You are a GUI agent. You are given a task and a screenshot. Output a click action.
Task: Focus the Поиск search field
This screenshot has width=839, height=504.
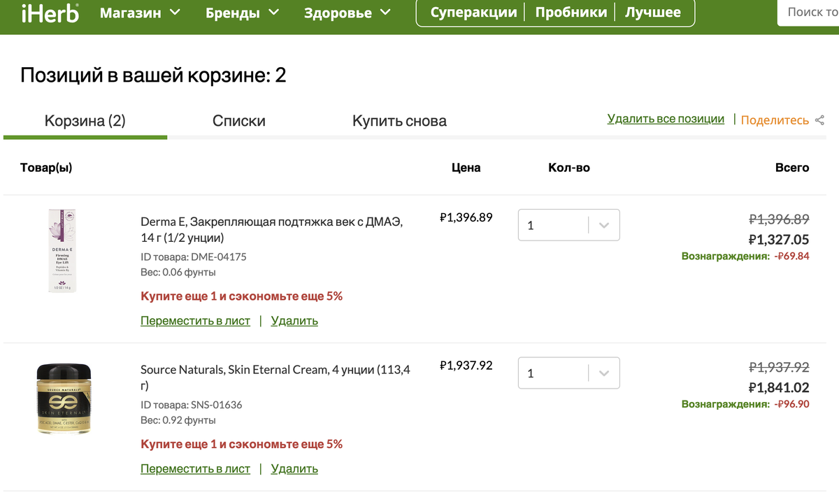[809, 13]
